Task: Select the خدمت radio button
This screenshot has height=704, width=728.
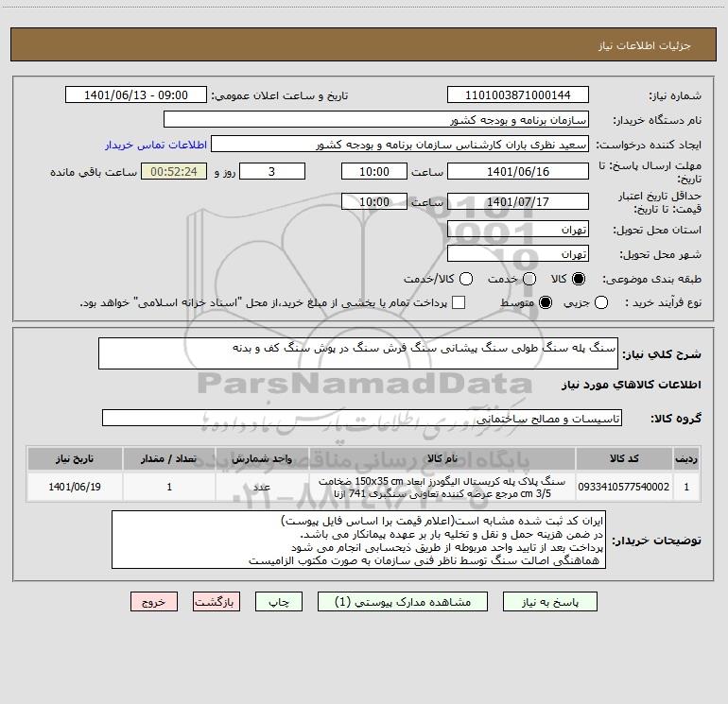Action: click(529, 279)
